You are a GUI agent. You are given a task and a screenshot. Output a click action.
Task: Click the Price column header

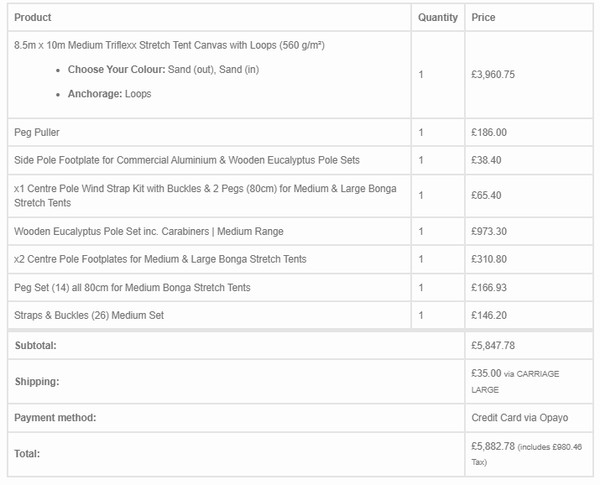[x=483, y=17]
